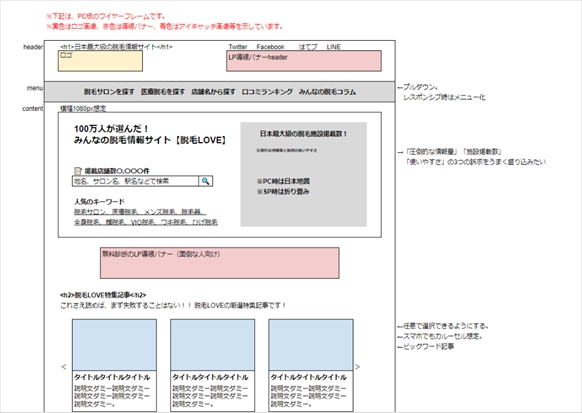Click the first popular keywords link line 脱毛サロン
Viewport: 582px width, 413px height.
(x=140, y=212)
